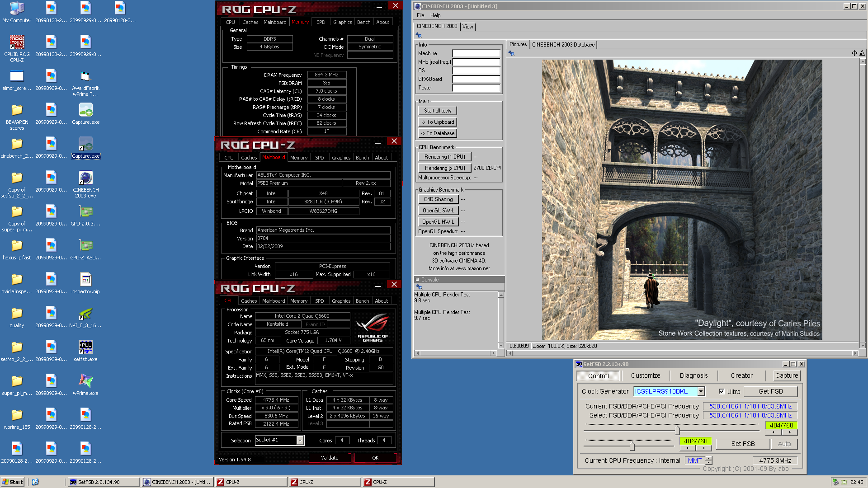Click the Internet Explorer quick launch icon

(x=35, y=482)
